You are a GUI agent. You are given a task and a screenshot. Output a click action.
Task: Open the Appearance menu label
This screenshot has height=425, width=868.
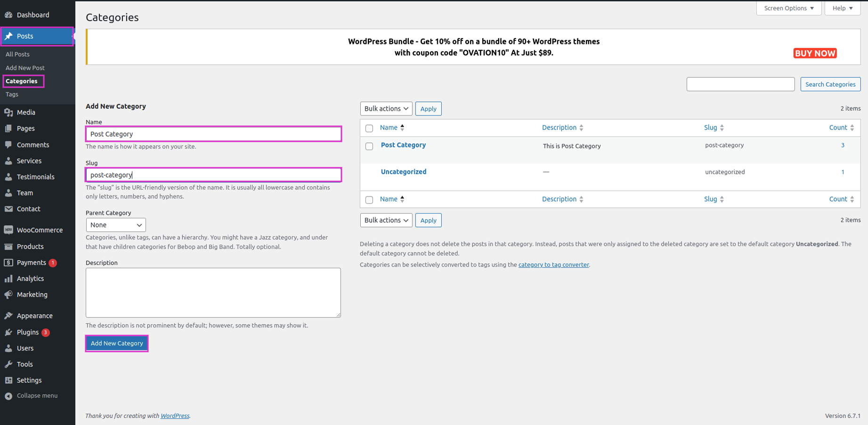[x=35, y=316]
